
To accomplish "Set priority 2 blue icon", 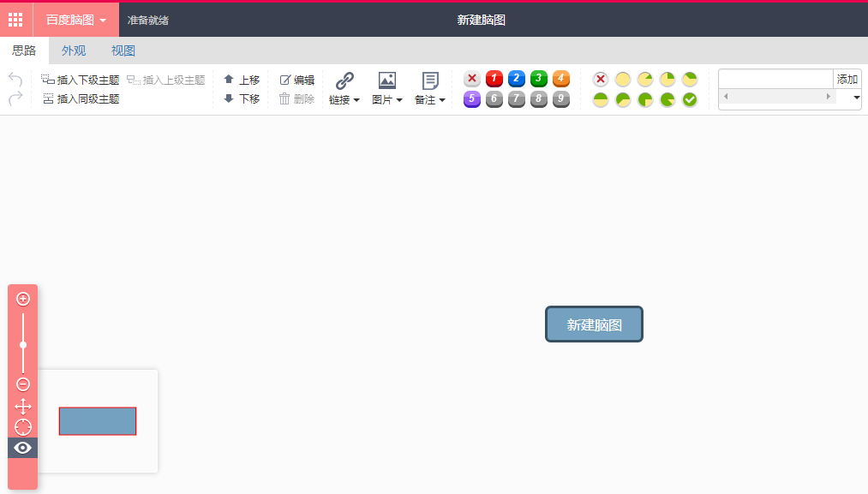I will point(517,79).
